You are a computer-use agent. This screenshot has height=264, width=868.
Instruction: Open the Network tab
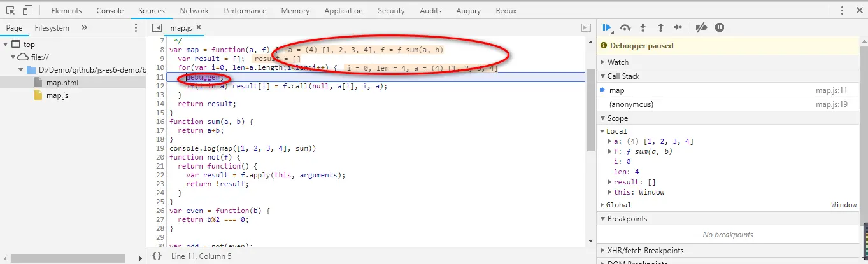pos(194,11)
